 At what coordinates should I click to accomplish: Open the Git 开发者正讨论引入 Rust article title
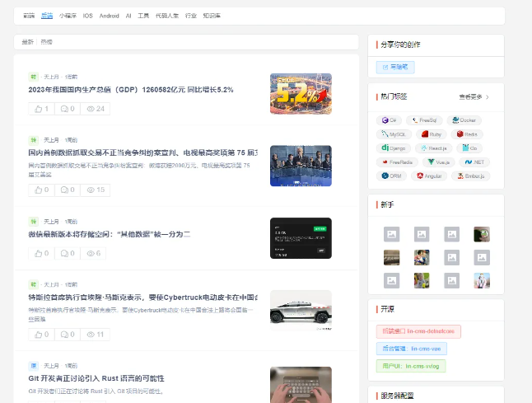tap(96, 378)
